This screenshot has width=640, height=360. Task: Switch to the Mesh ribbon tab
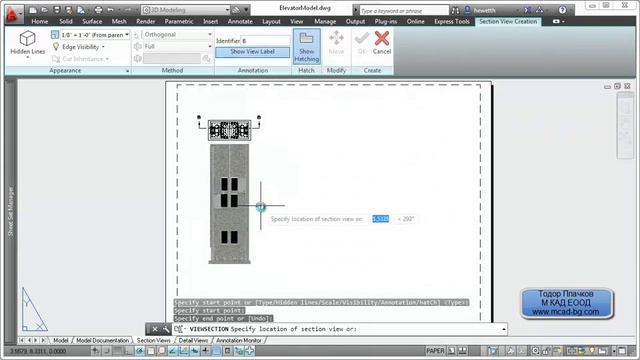(119, 22)
